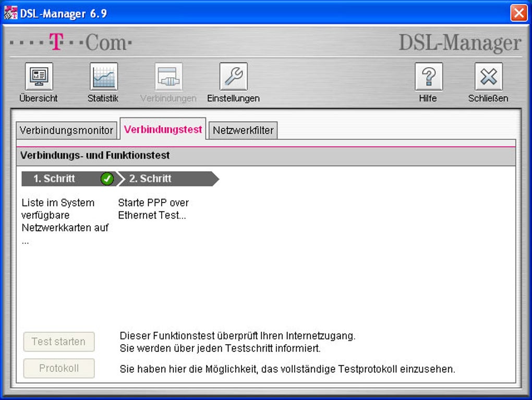
Task: Select the 2. Schritt step header
Action: pyautogui.click(x=168, y=178)
